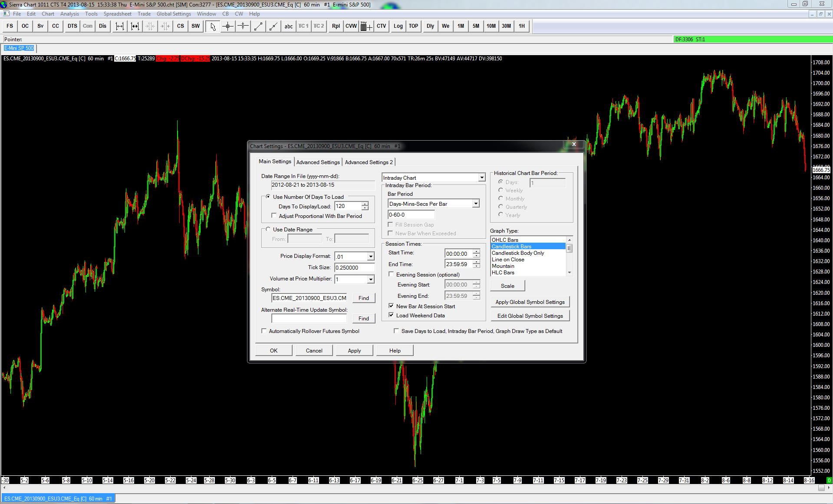Select the chart crosshair tool
Image resolution: width=833 pixels, height=504 pixels.
[228, 26]
